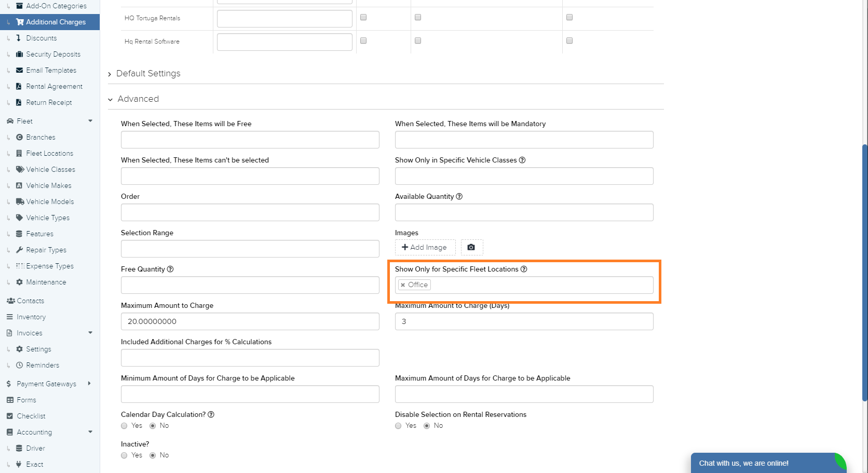Viewport: 868px width, 473px height.
Task: Click the Email Templates envelope icon
Action: point(19,70)
